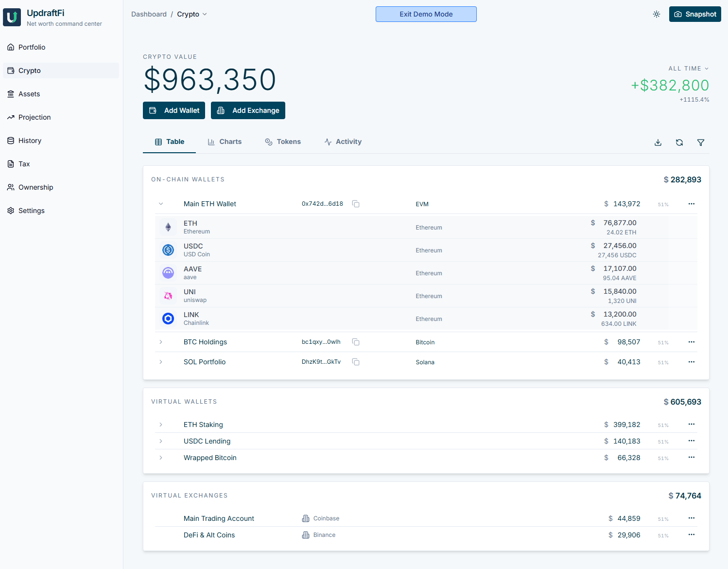Viewport: 728px width, 569px height.
Task: Open the filter icon near the table
Action: (701, 142)
